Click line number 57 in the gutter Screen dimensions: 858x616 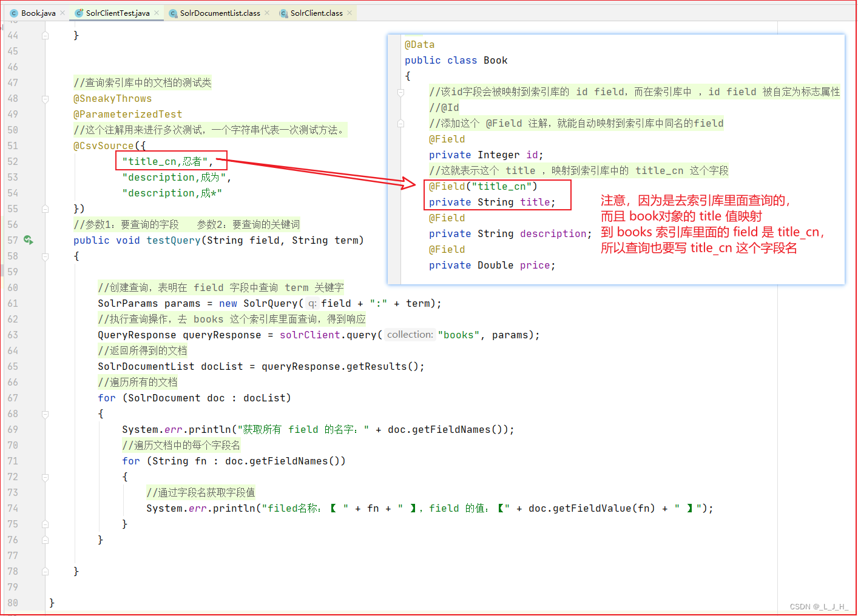pyautogui.click(x=13, y=240)
